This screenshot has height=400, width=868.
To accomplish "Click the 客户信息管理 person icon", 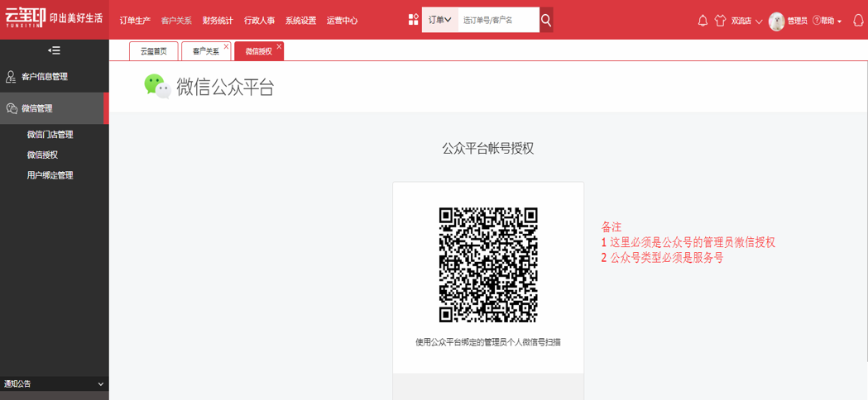I will coord(11,77).
